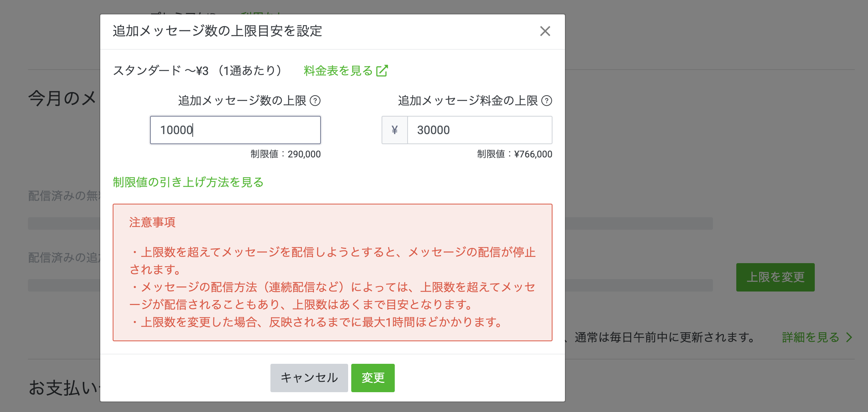Screen dimensions: 868x412
Task: Click the help icon beside 追加メッセージ料金の上限
Action: coord(547,101)
